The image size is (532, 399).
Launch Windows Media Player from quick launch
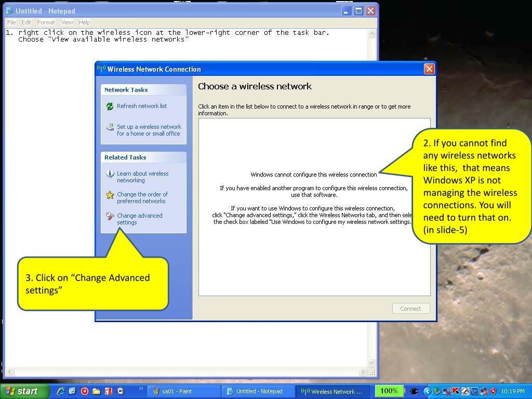click(121, 391)
